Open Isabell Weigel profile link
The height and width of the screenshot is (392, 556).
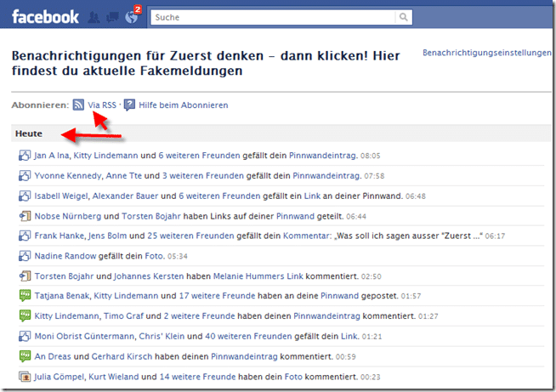60,196
